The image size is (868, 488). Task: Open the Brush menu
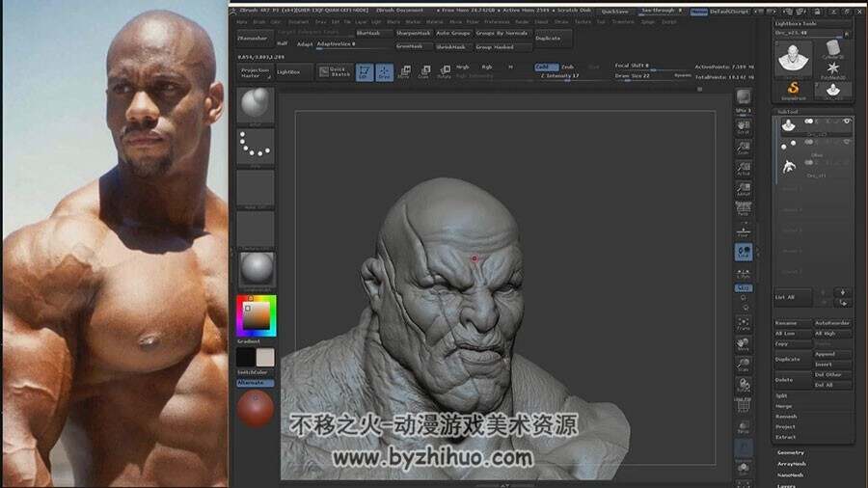tap(259, 22)
